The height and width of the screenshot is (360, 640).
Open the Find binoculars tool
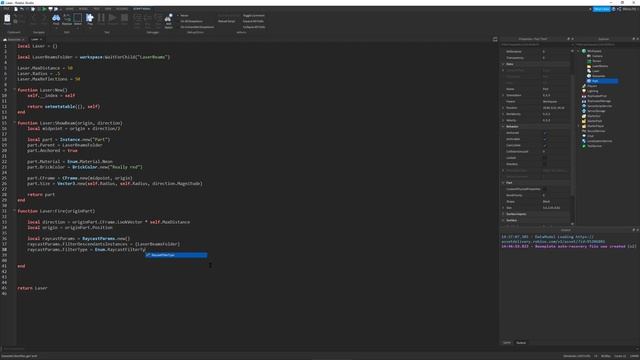click(56, 18)
